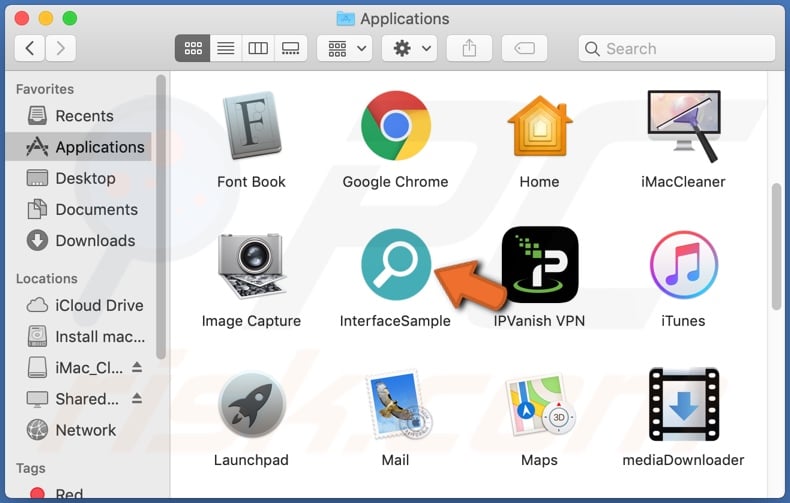Click the main file area scrollbar
790x503 pixels.
click(x=776, y=247)
